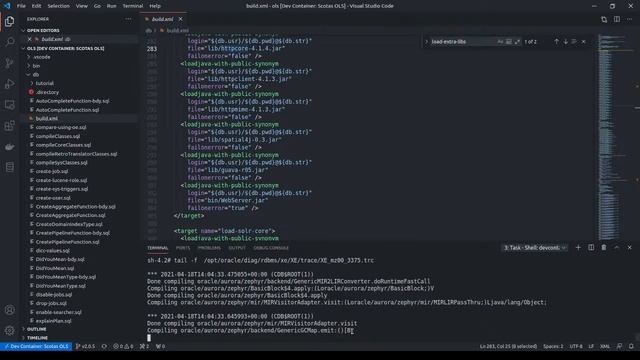Open the Accounts menu icon
Image resolution: width=640 pixels, height=360 pixels.
click(9, 310)
